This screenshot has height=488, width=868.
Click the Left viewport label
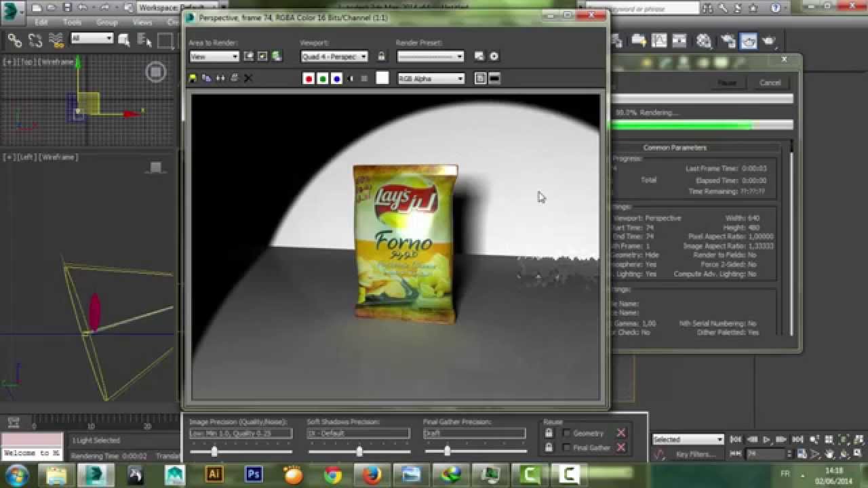coord(26,157)
